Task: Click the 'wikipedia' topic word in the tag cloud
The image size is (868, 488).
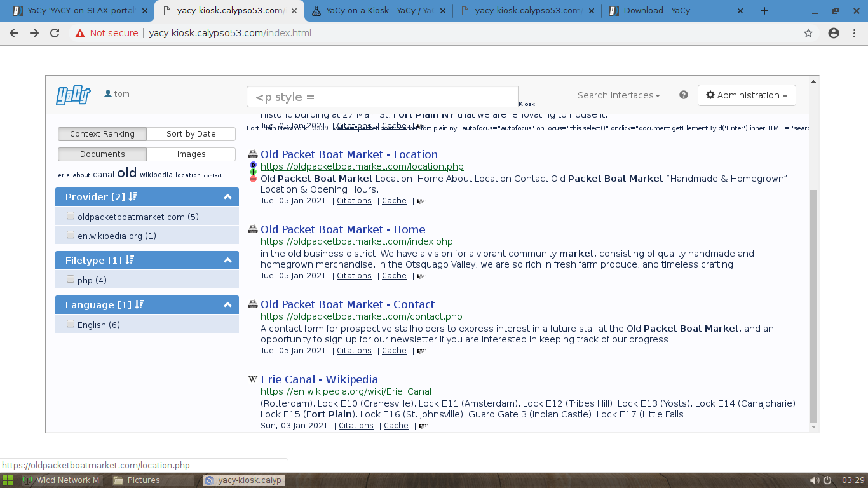Action: (x=156, y=175)
